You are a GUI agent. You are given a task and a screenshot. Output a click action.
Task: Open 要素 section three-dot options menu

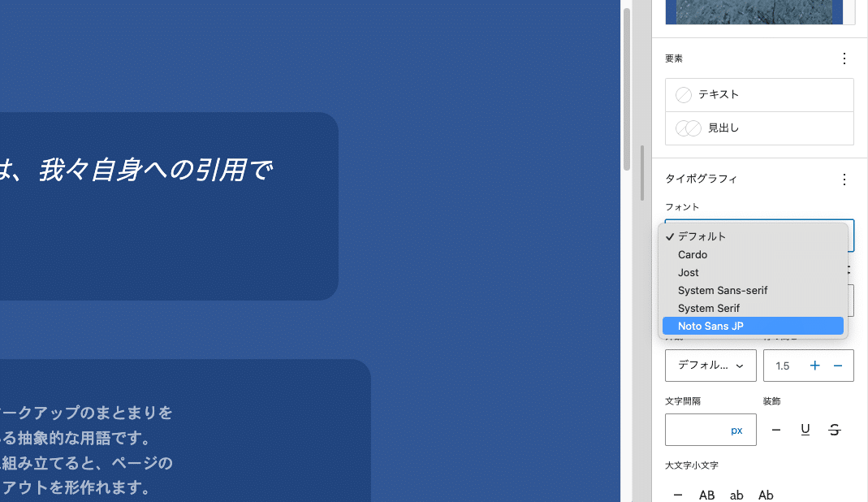[844, 58]
